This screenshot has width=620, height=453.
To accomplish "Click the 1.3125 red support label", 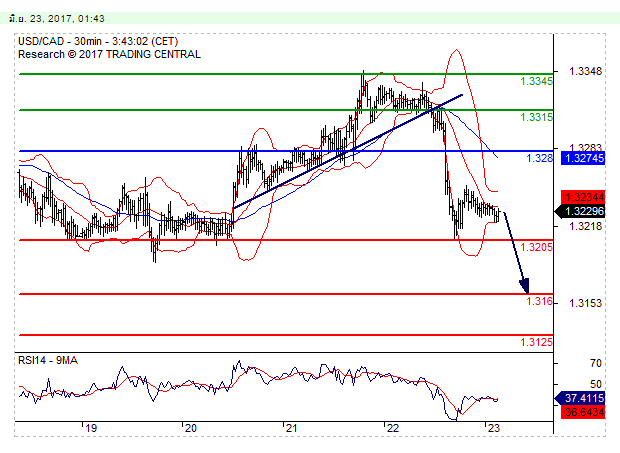I will (536, 342).
